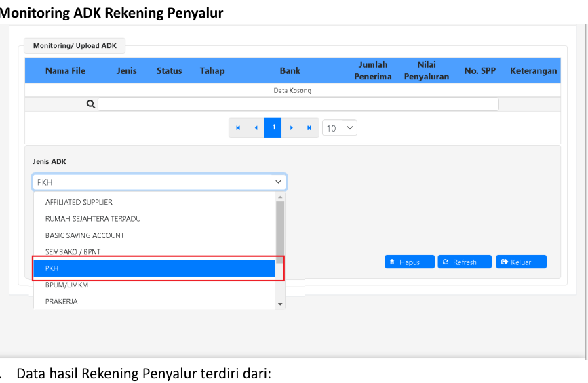Pick BASIC SAVING ACCOUNT option
This screenshot has height=383, width=588.
coord(85,235)
